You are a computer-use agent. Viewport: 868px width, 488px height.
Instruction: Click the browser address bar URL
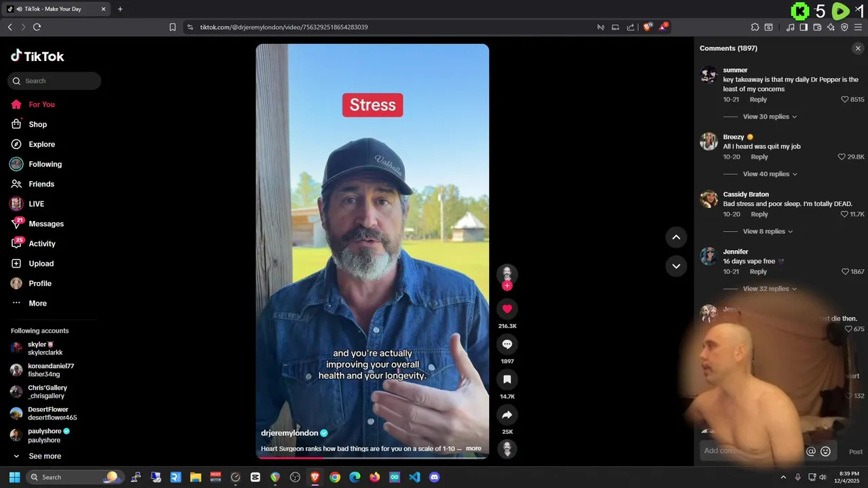tap(283, 27)
